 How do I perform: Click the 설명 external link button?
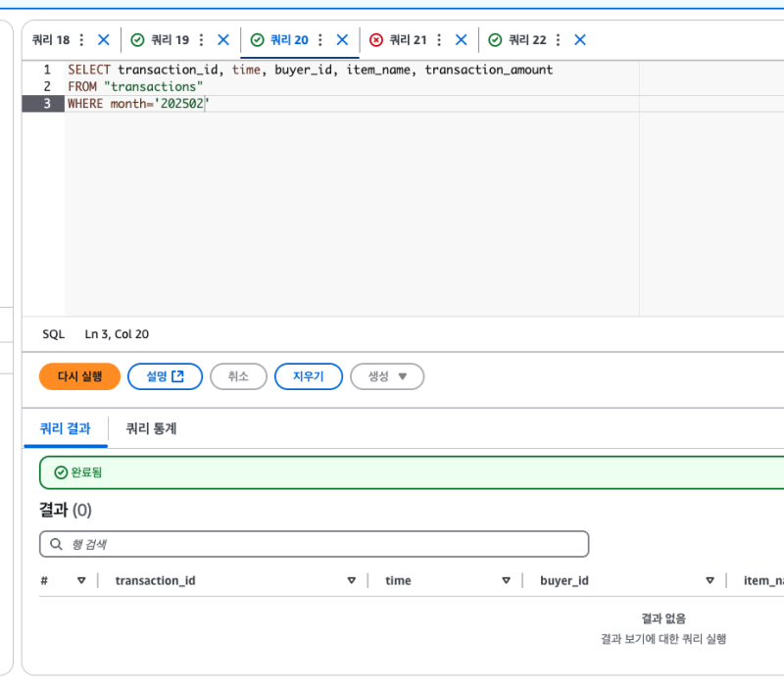pyautogui.click(x=165, y=376)
